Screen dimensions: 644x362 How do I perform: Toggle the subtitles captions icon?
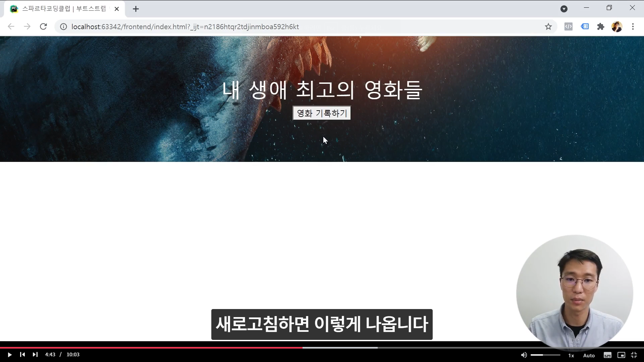[607, 355]
